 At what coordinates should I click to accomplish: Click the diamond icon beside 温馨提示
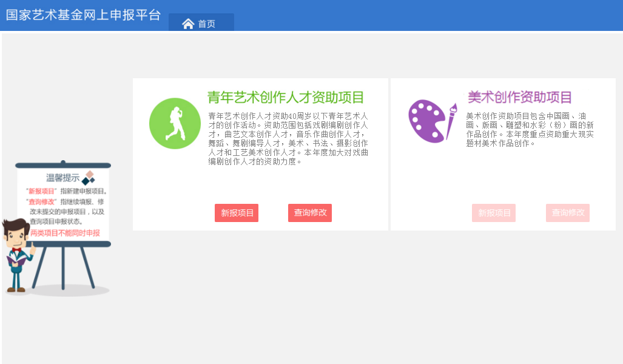[89, 177]
